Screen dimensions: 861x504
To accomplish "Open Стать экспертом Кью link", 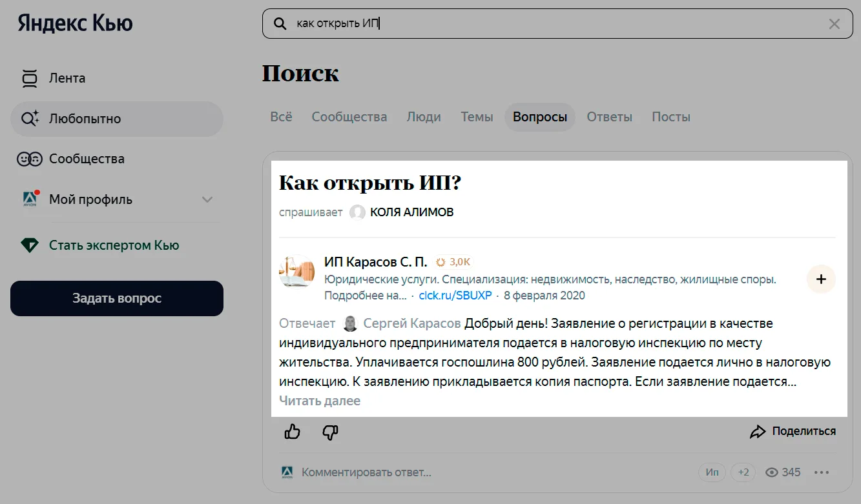I will click(114, 245).
